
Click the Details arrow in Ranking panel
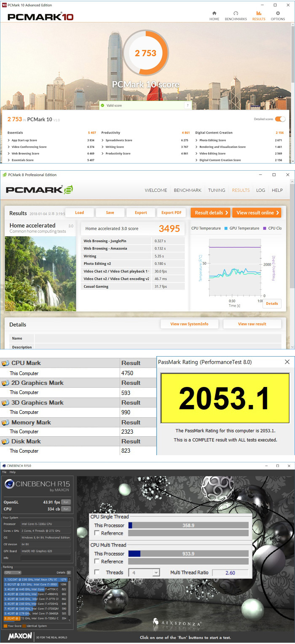tap(69, 573)
